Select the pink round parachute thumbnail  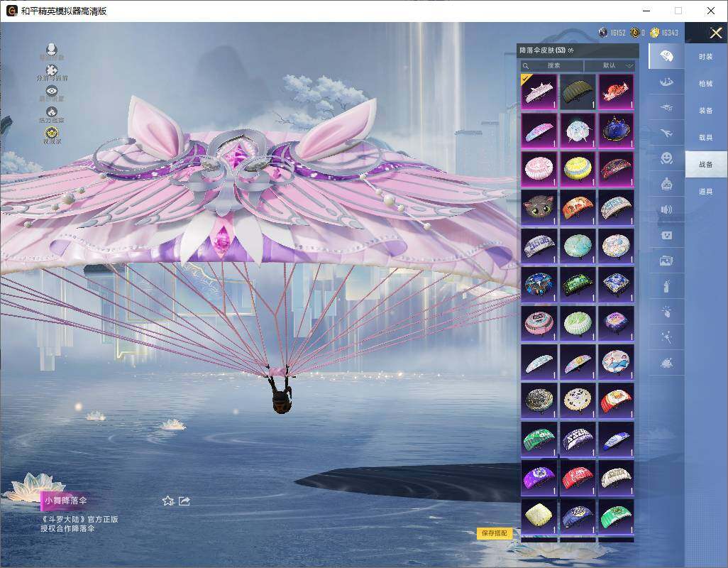pyautogui.click(x=539, y=169)
